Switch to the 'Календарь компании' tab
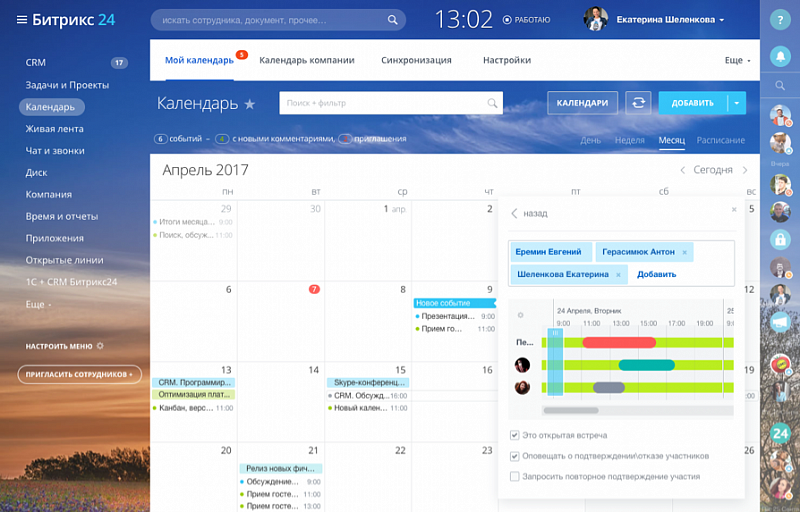Screen dimensions: 800x512 coord(306,60)
